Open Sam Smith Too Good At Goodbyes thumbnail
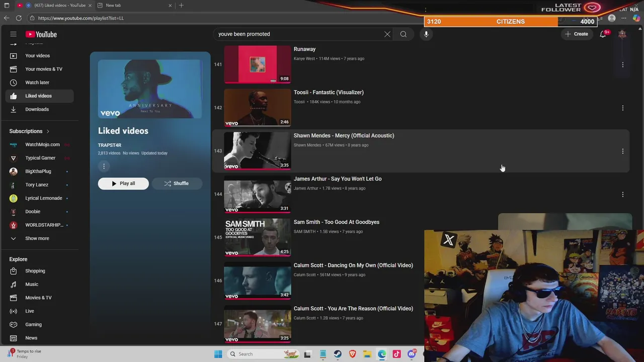Screen dimensions: 644x362 pyautogui.click(x=257, y=237)
